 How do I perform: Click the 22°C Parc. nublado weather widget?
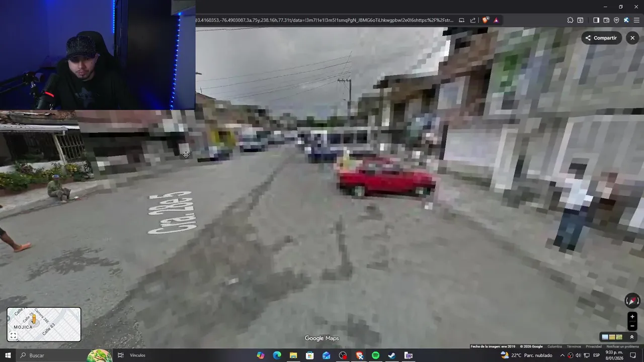point(527,355)
